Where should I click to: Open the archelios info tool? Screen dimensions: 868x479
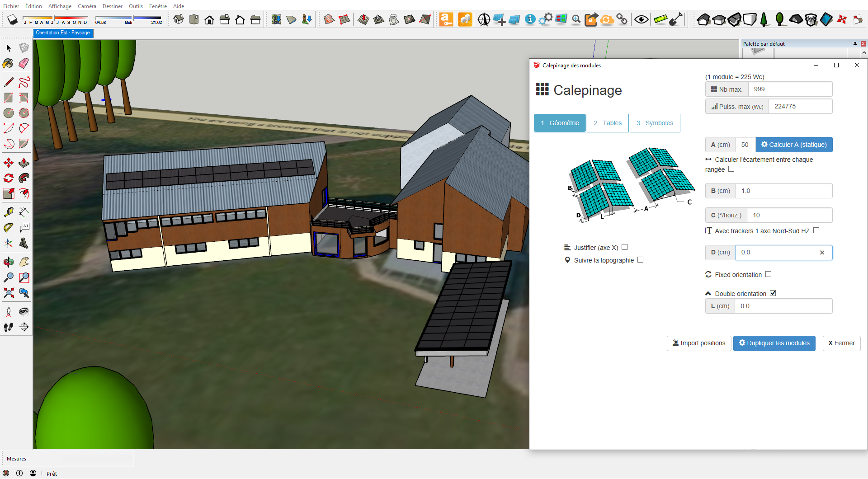pyautogui.click(x=529, y=19)
